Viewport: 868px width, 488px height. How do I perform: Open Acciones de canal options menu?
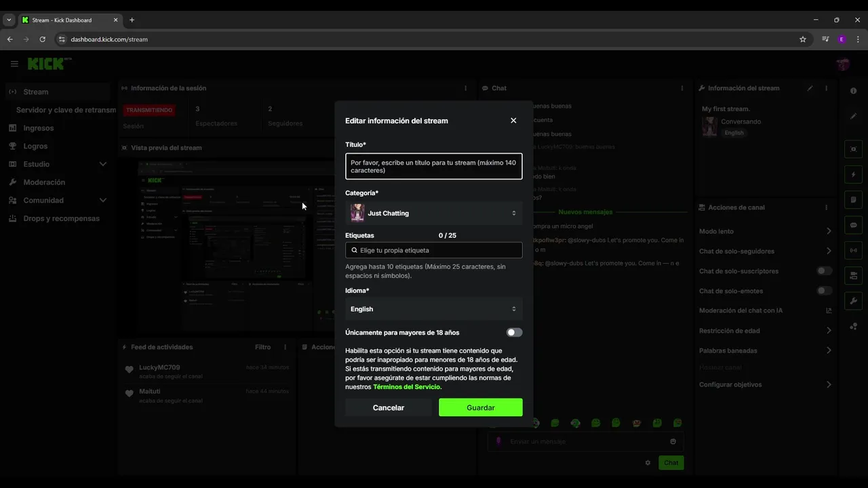click(826, 207)
